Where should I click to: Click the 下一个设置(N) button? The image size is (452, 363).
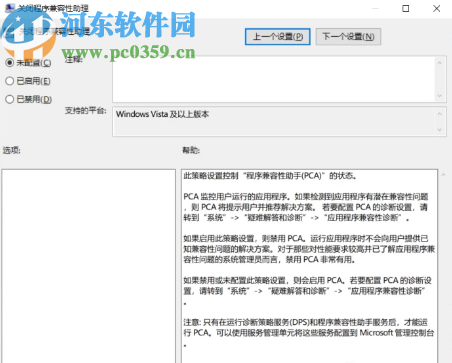(348, 36)
